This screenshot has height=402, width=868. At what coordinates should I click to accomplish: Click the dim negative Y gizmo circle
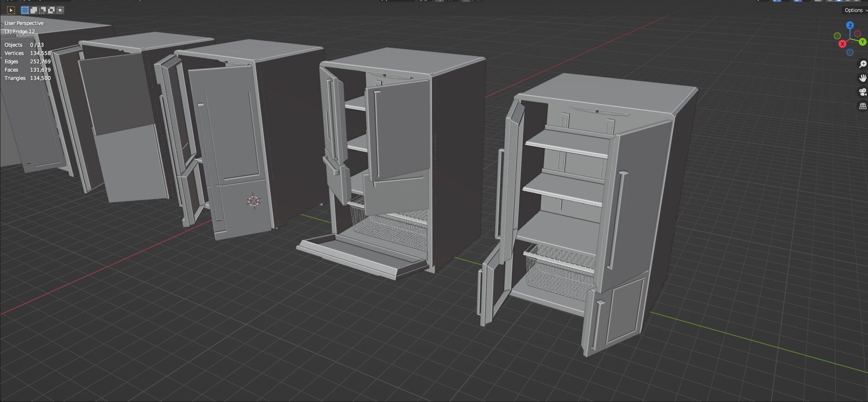click(x=837, y=36)
